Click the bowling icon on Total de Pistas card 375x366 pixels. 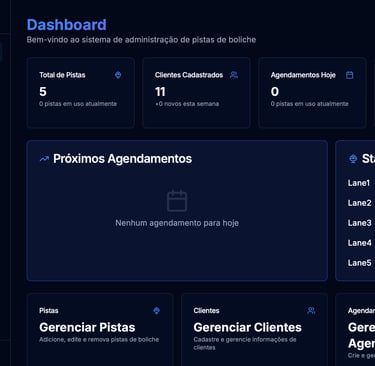[118, 75]
